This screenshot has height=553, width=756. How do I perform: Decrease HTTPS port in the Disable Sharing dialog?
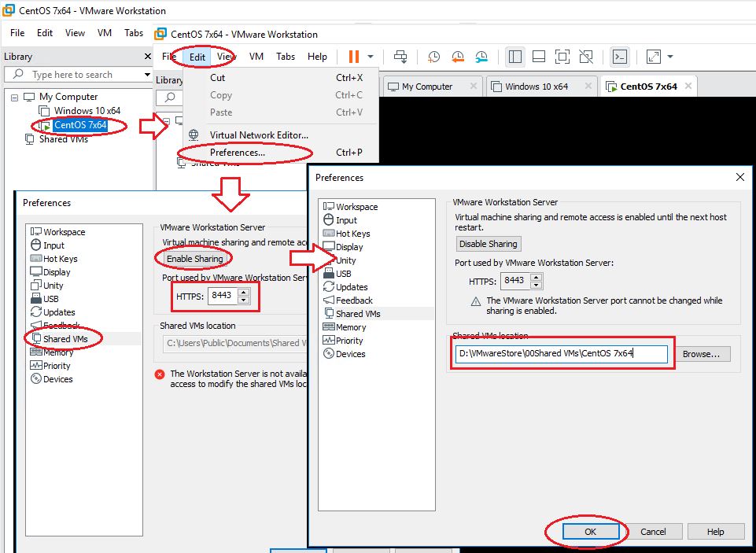click(537, 285)
